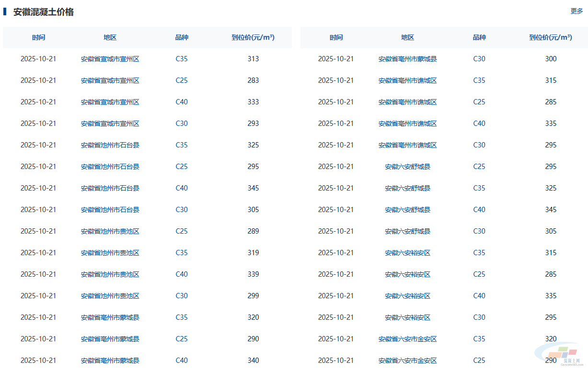
Task: Select C40 grade in 贵池区 row priced 339
Action: point(182,274)
